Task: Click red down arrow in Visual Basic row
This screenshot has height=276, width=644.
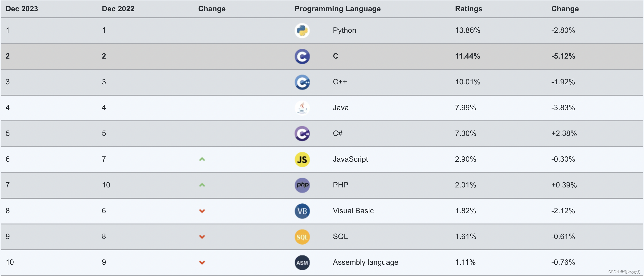Action: coord(202,211)
